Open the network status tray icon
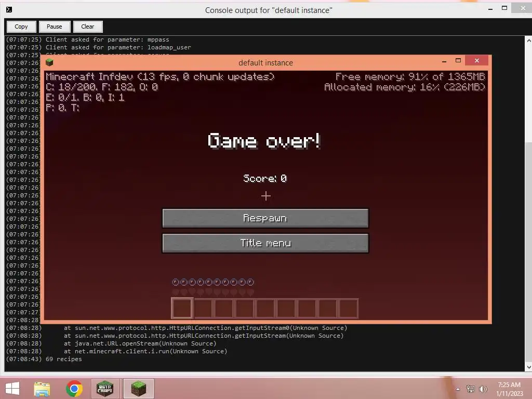The height and width of the screenshot is (399, 532). point(471,389)
